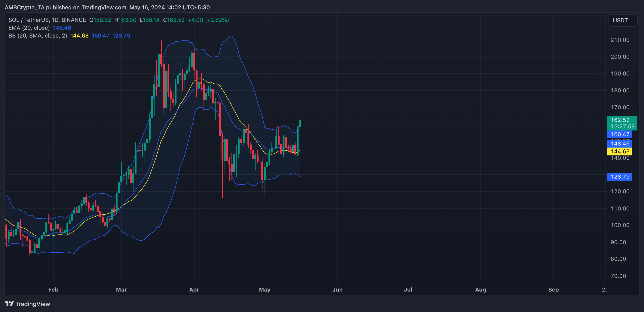This screenshot has height=312, width=644.
Task: Click the Jul label on time axis
Action: click(408, 290)
